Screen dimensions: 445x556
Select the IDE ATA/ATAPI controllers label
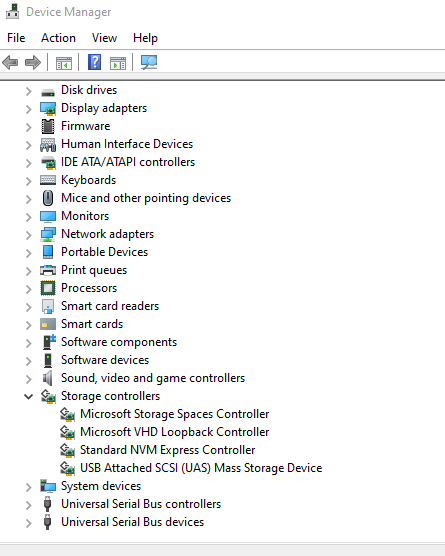tap(128, 162)
